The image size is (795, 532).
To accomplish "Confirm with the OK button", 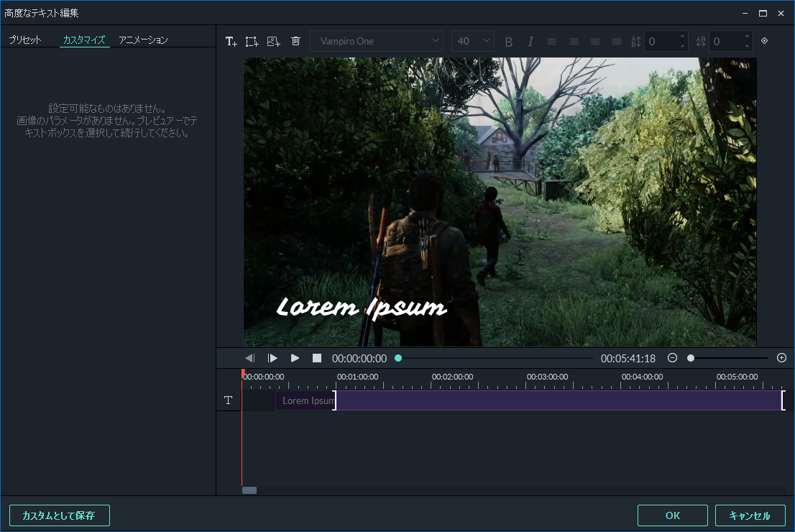I will tap(672, 515).
